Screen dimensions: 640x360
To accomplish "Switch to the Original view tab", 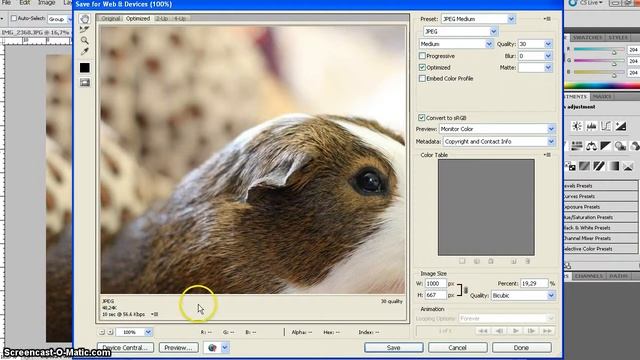I will tap(111, 18).
